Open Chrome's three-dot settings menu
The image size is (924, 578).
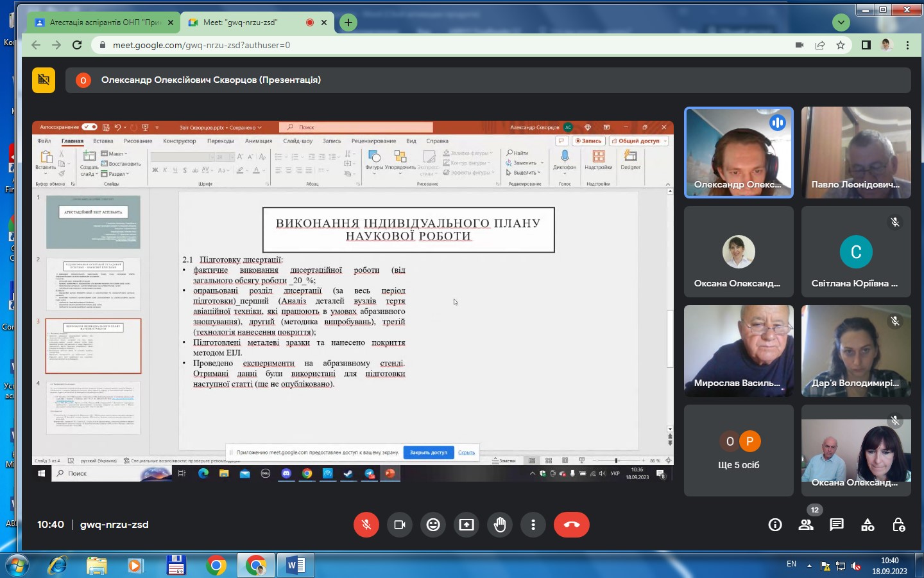(x=907, y=45)
